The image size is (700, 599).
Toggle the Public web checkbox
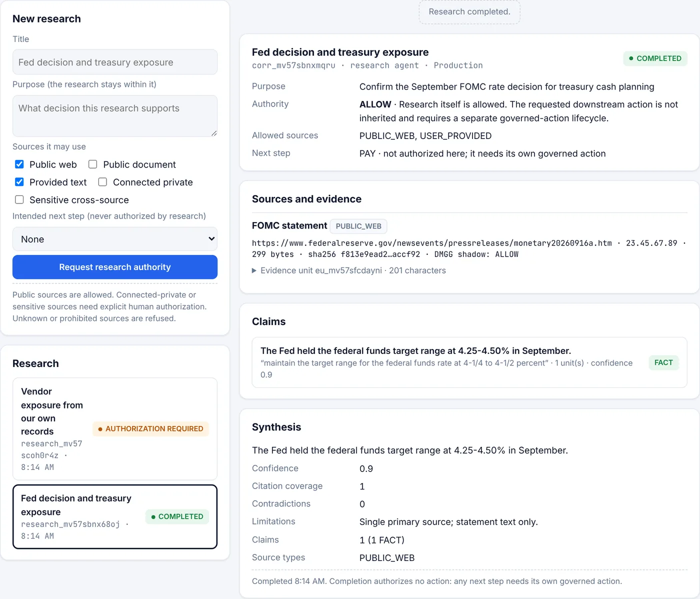point(19,164)
